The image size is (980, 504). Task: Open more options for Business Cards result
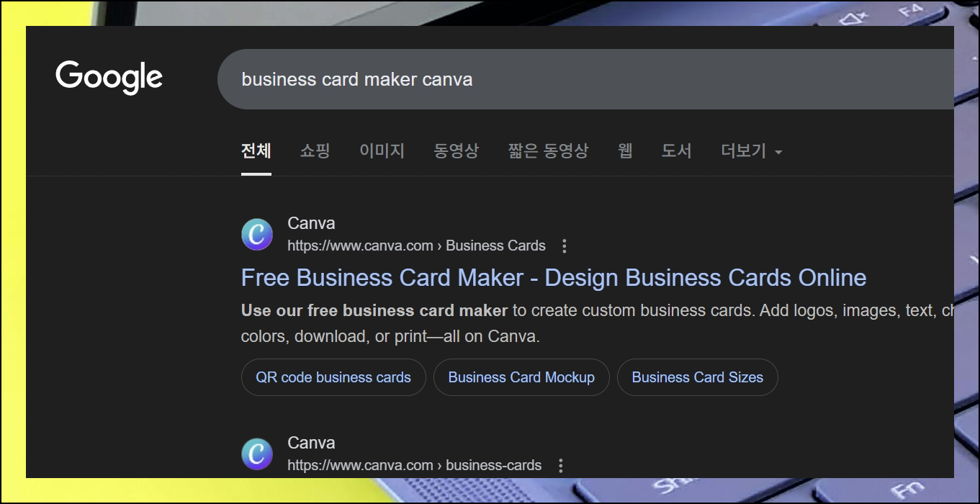tap(565, 246)
